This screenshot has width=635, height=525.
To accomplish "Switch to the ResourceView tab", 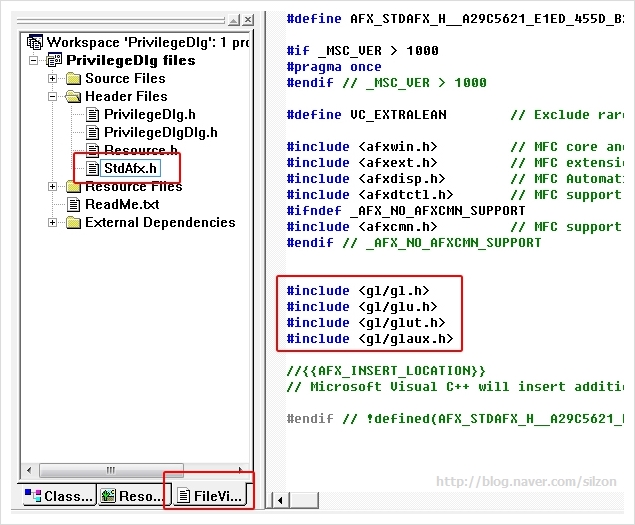I will pos(133,495).
